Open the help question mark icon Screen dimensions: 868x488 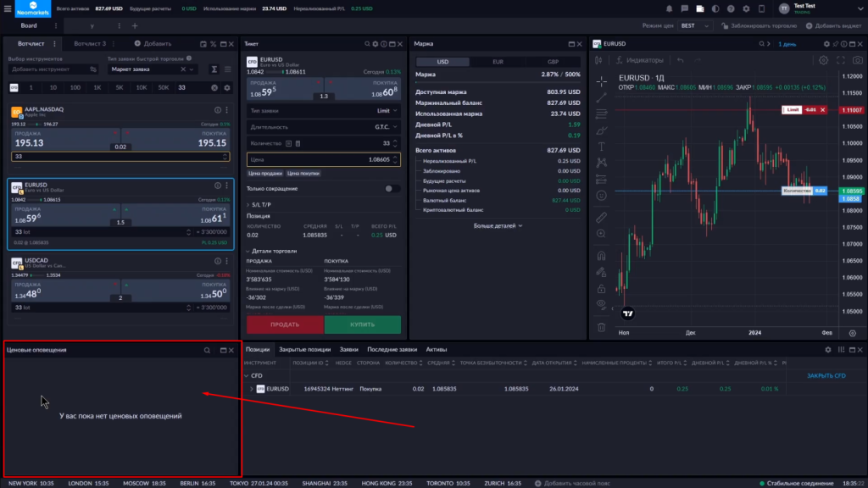coord(731,8)
